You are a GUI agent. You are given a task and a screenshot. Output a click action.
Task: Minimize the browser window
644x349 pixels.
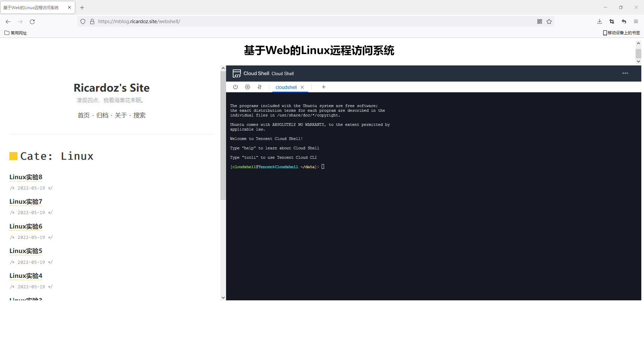click(605, 7)
